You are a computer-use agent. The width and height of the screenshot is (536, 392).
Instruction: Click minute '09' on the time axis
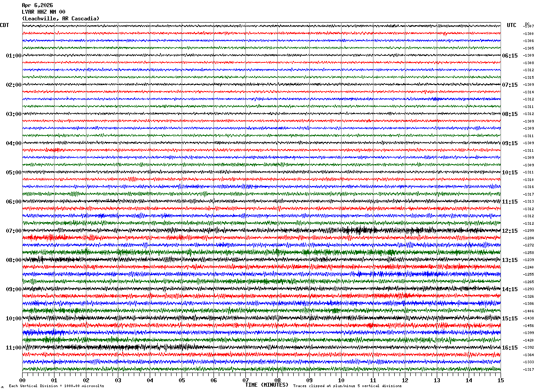(309, 380)
